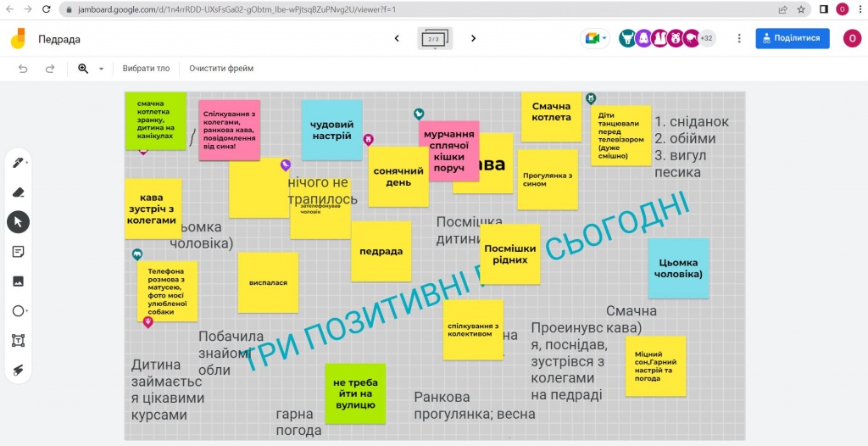Click Очистити фрейм button

221,69
